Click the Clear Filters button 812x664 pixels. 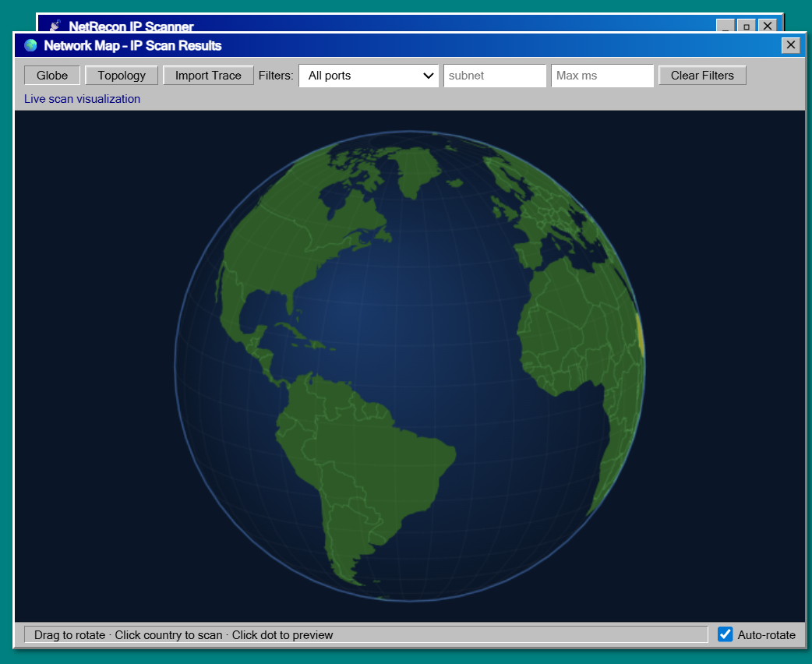coord(702,75)
